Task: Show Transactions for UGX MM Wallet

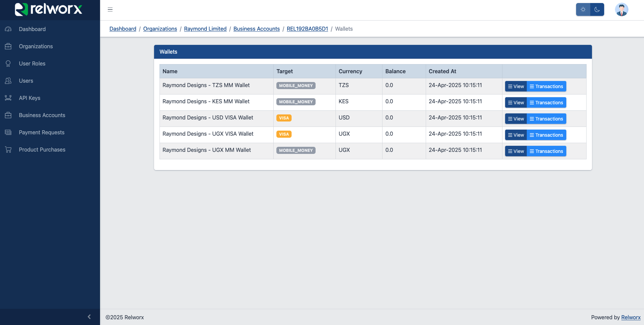Action: pos(546,151)
